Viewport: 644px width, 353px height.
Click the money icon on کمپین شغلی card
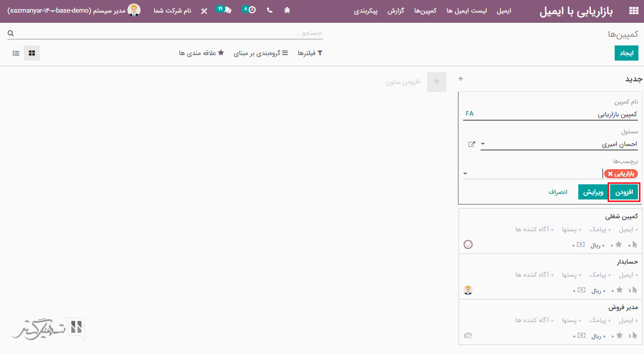[x=581, y=244]
